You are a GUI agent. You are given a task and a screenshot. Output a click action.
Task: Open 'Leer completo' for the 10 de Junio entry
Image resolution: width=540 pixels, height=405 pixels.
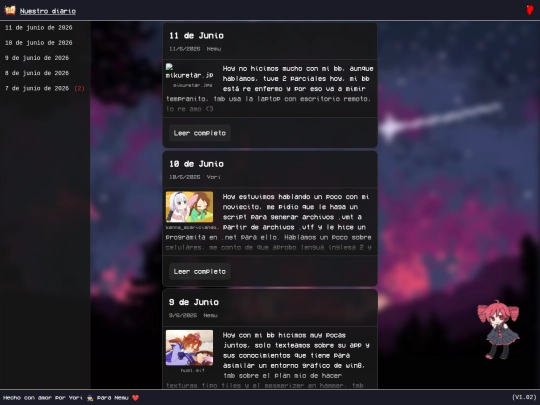tap(200, 271)
